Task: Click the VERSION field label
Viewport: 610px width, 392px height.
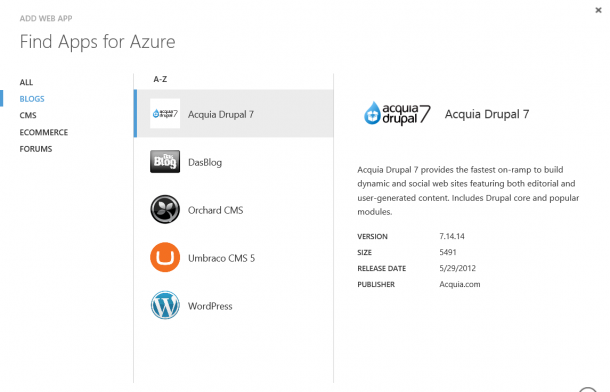Action: [372, 236]
